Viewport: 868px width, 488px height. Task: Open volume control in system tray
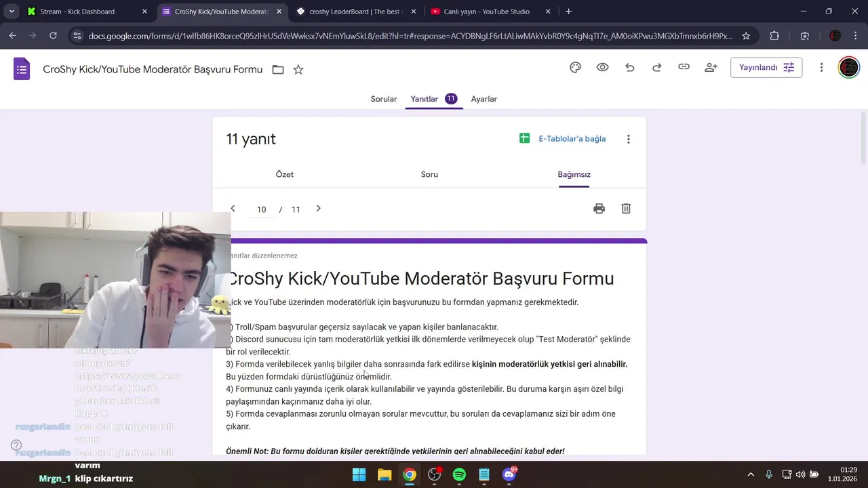click(800, 474)
